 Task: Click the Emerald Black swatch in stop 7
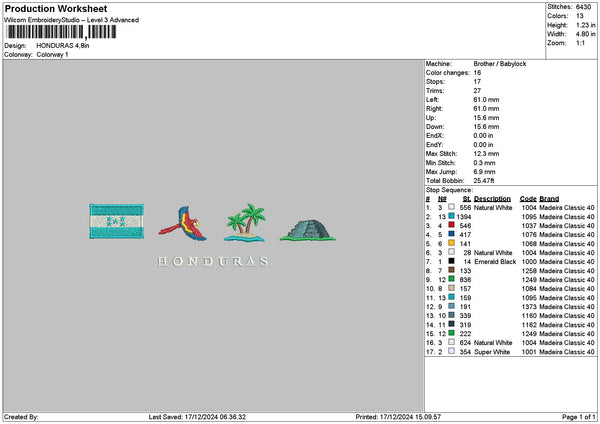click(452, 261)
